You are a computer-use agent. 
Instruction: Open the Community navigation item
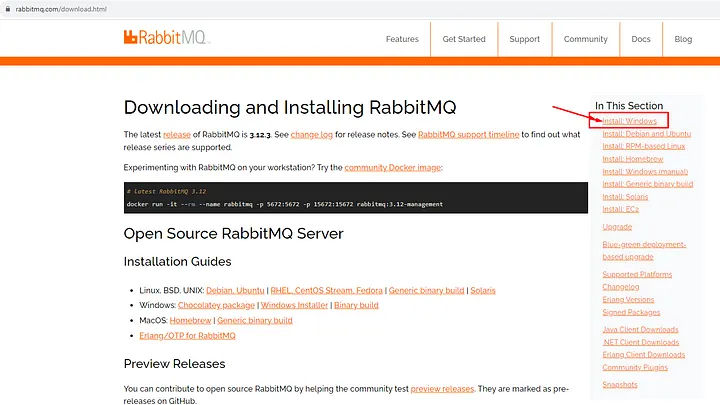tap(585, 39)
